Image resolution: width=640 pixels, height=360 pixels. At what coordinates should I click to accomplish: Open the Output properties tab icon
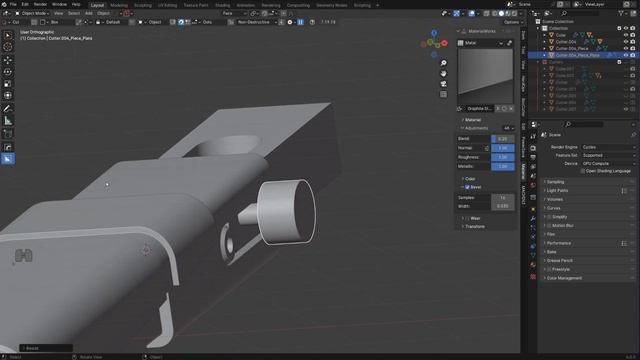pyautogui.click(x=533, y=158)
